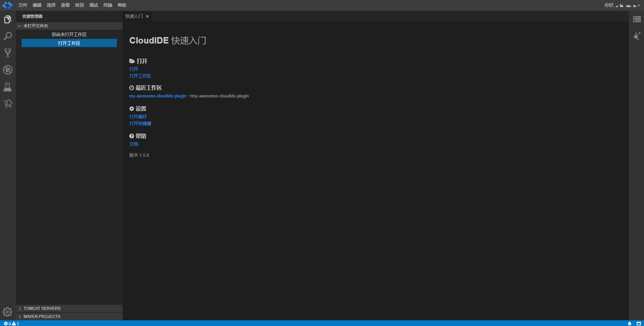Open the Outline panel on the right edge
644x326 pixels.
coord(637,19)
